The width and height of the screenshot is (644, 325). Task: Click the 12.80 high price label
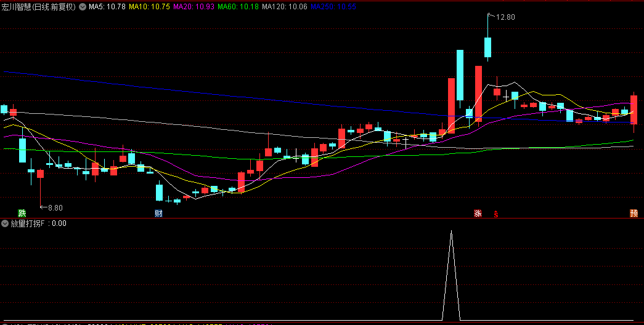point(505,17)
